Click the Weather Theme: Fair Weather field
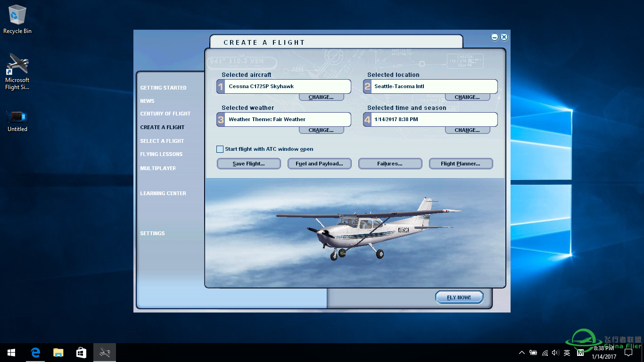The height and width of the screenshot is (362, 644). tap(288, 119)
